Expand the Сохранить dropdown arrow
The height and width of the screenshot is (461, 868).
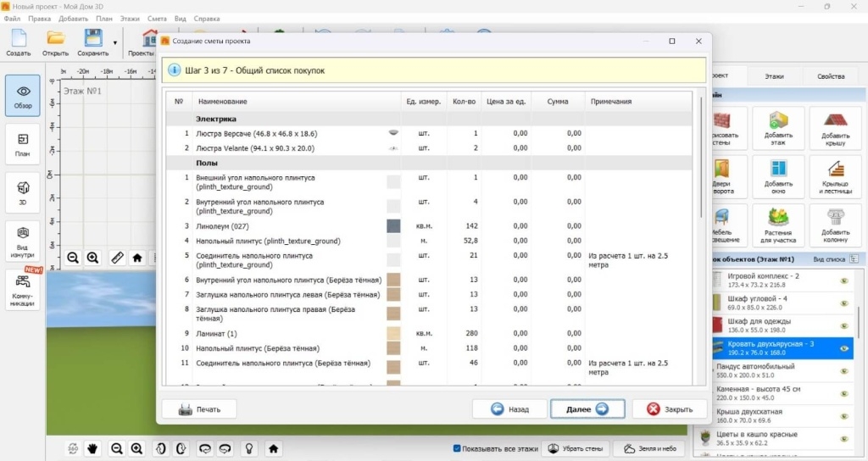[x=115, y=42]
